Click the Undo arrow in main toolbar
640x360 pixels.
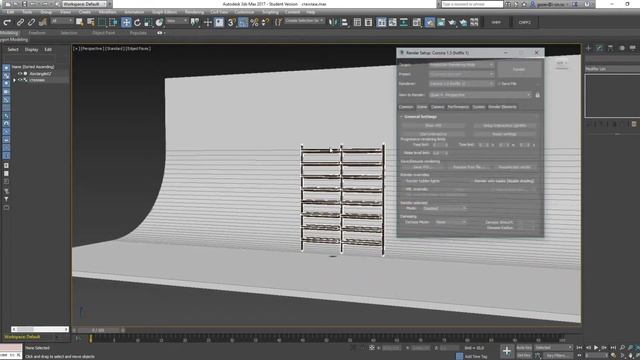[7, 22]
